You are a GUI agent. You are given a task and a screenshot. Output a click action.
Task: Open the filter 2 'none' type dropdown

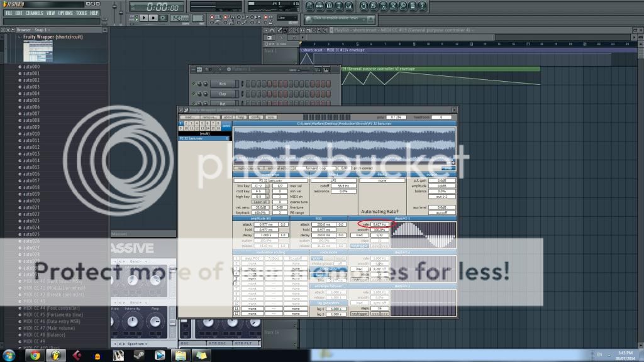[382, 180]
